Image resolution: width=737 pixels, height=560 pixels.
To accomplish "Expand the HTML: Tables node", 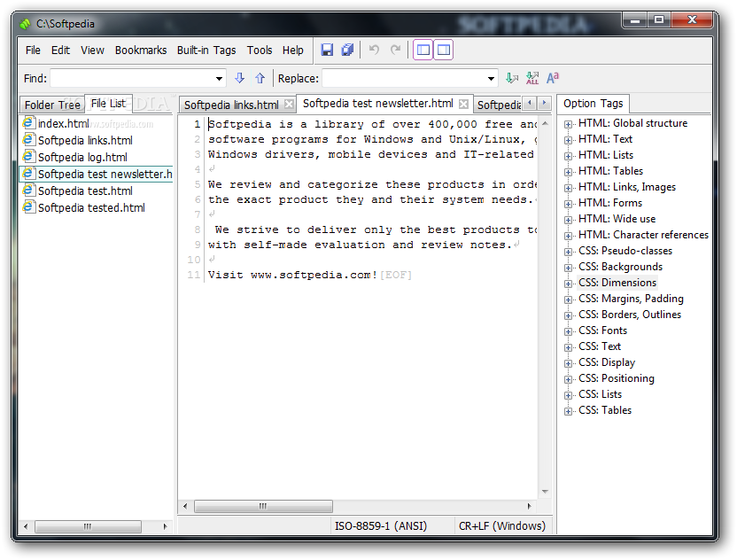I will point(569,173).
